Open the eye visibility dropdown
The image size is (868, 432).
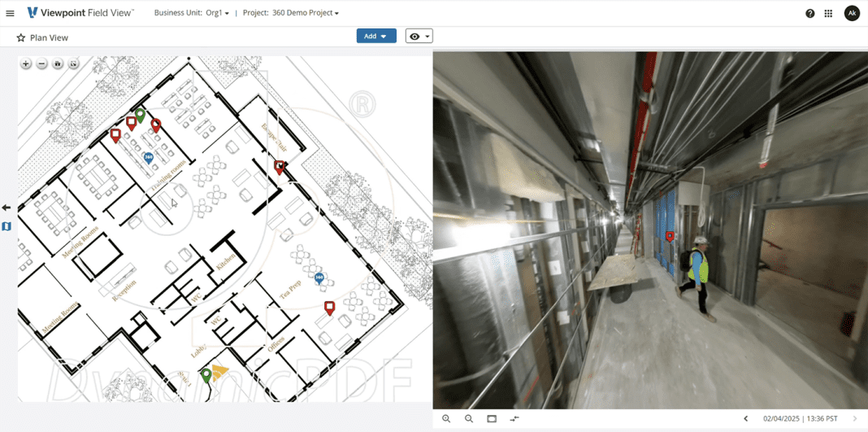pyautogui.click(x=419, y=37)
